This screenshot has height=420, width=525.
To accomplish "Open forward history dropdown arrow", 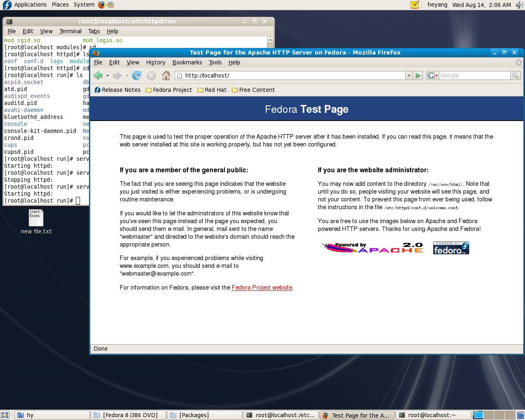I will coord(127,75).
